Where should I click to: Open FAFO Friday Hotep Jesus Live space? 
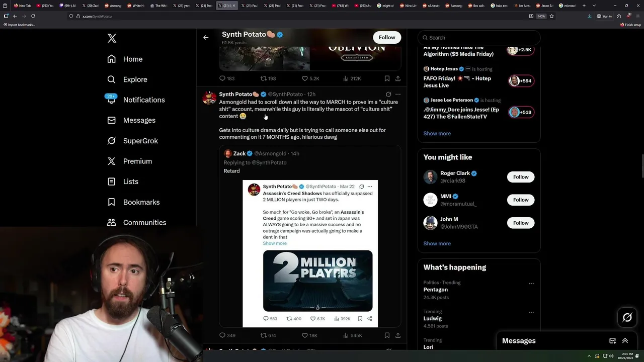point(478,77)
